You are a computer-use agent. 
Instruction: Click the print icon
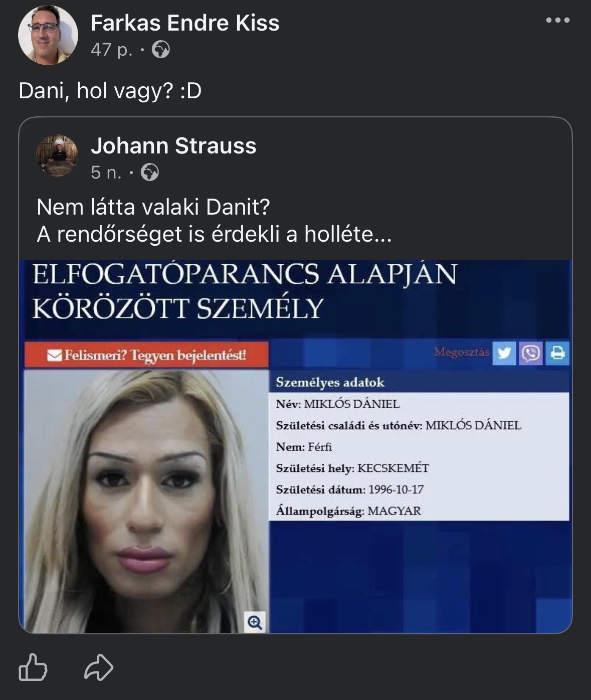[557, 354]
